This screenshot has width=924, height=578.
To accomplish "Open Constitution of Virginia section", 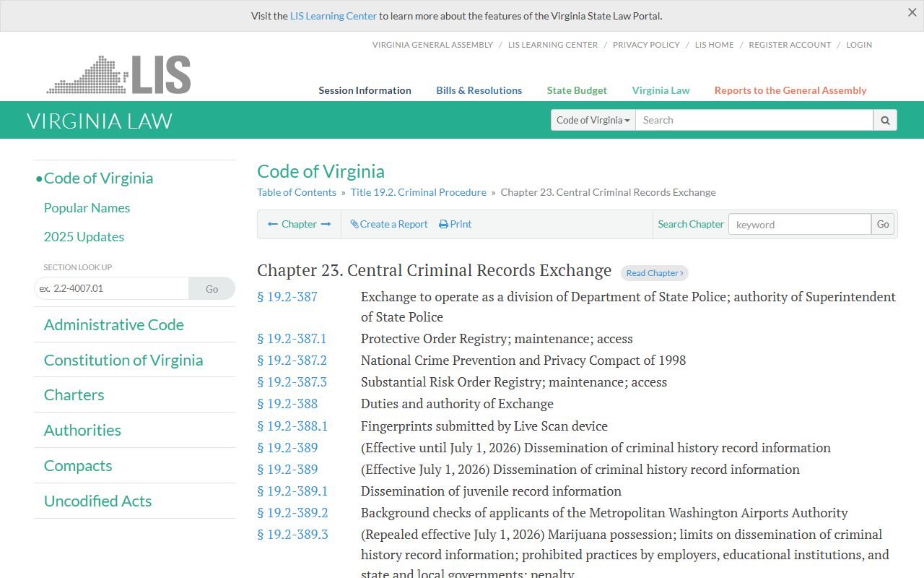I will tap(123, 360).
